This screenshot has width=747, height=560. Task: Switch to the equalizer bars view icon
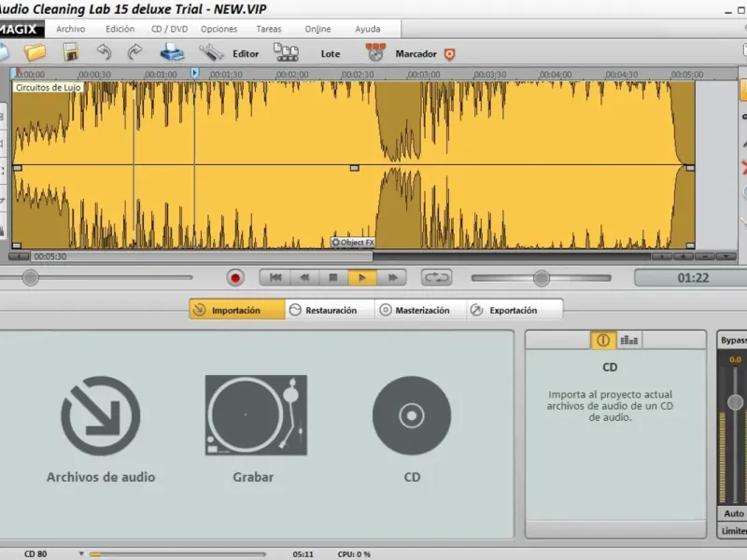pyautogui.click(x=628, y=340)
